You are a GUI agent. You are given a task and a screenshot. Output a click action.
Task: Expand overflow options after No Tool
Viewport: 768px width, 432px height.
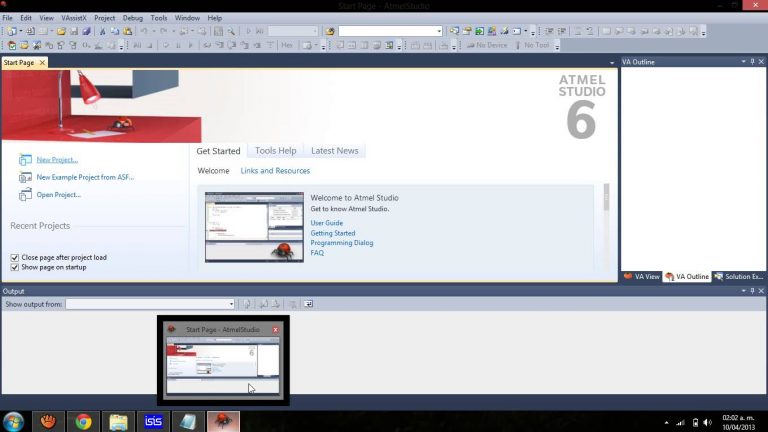557,46
